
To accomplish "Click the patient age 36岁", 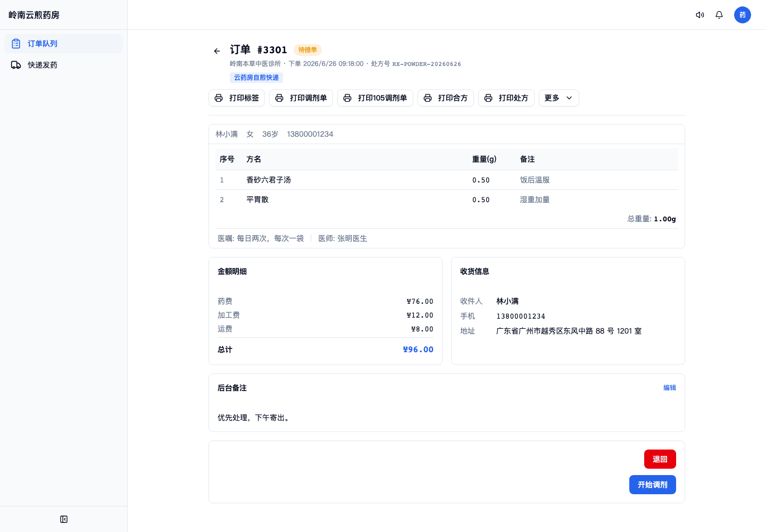I will (270, 134).
